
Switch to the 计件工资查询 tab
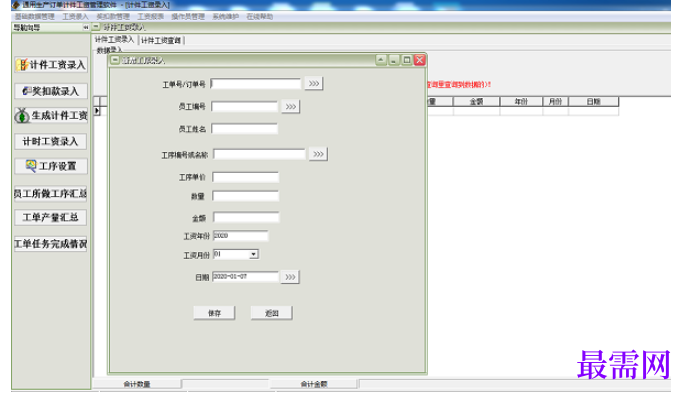pos(161,40)
